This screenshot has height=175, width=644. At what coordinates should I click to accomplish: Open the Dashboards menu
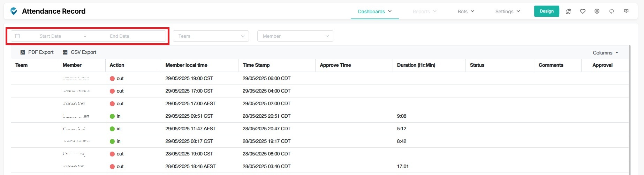(x=374, y=12)
